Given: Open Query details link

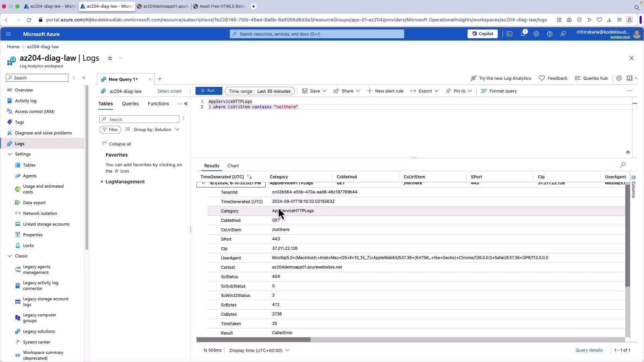Looking at the screenshot, I should tap(589, 350).
